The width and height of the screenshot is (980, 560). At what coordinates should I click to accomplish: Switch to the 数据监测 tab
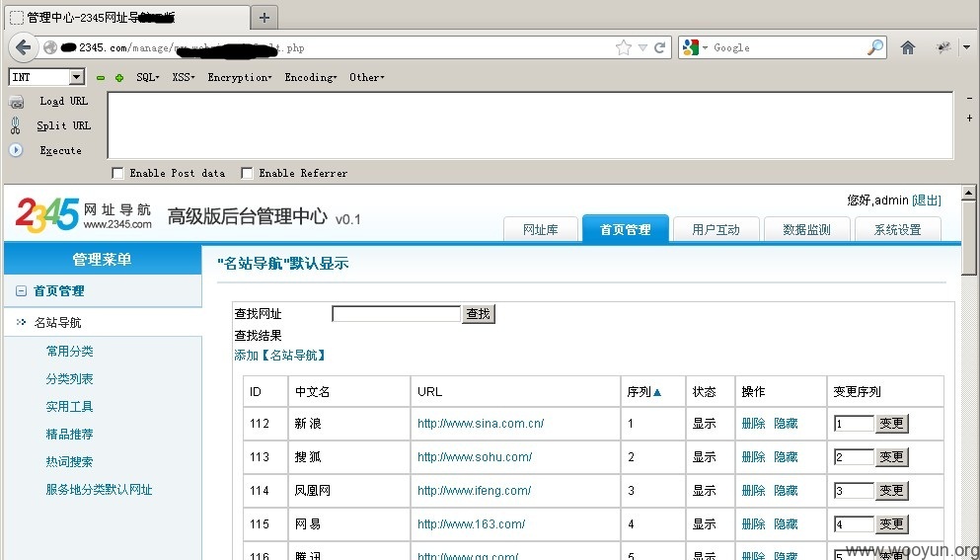click(807, 230)
